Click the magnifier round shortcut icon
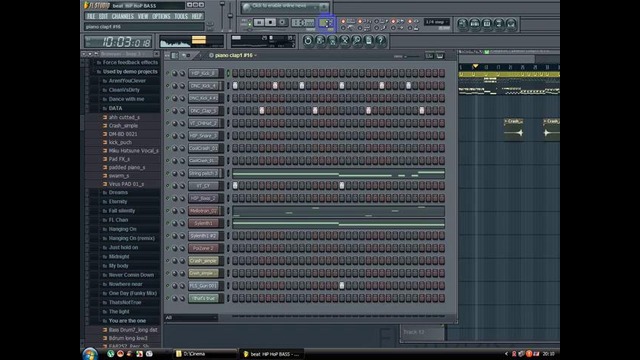Viewport: 640px width, 360px height. point(356,40)
